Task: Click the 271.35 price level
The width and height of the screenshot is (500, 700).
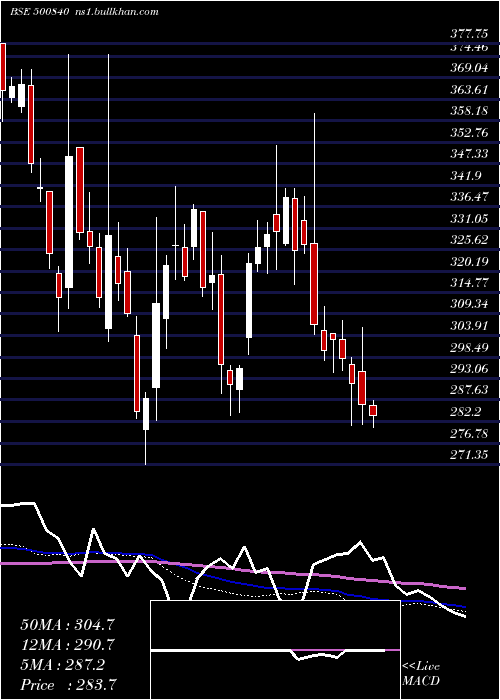Action: pos(468,455)
